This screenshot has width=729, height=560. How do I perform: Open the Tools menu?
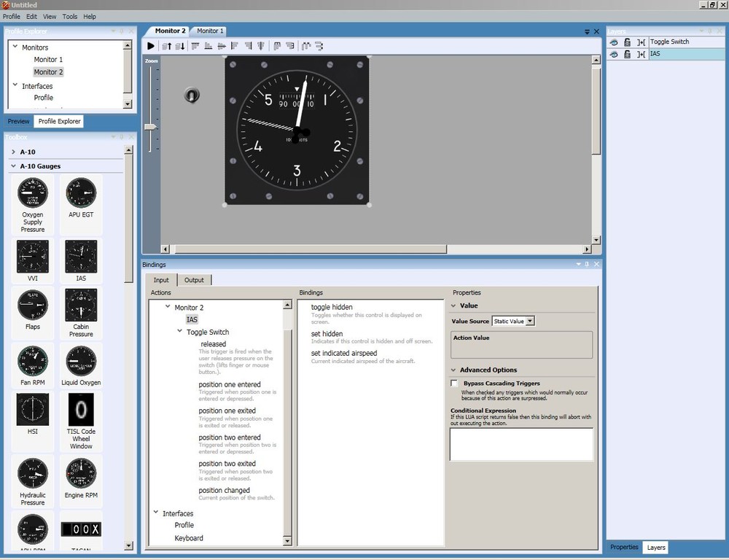point(70,16)
